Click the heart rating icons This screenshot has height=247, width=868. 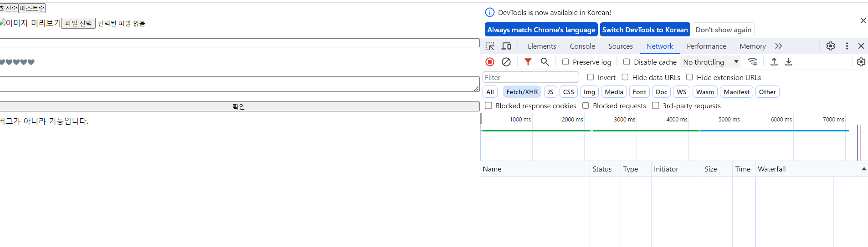[17, 62]
